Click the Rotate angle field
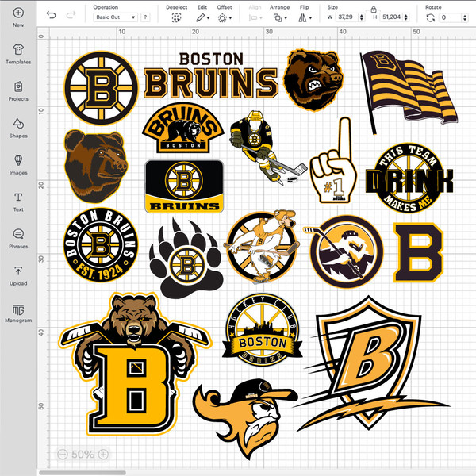This screenshot has height=476, width=476. [450, 17]
